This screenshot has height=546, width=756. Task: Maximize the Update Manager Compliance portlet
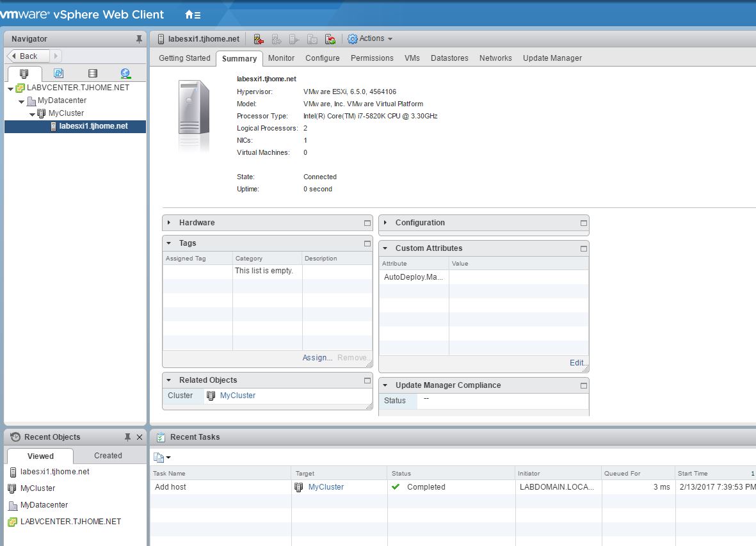pyautogui.click(x=583, y=385)
